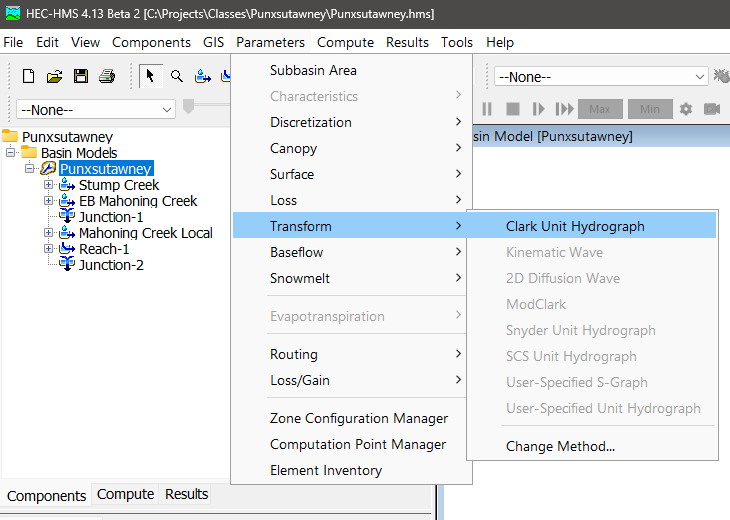
Task: Click the Mahoning Creek Local subbasin icon
Action: coord(67,232)
